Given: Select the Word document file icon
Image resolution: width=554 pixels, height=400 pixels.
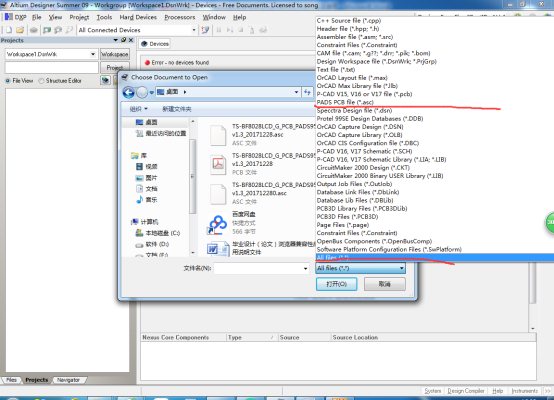Looking at the screenshot, I should 218,249.
